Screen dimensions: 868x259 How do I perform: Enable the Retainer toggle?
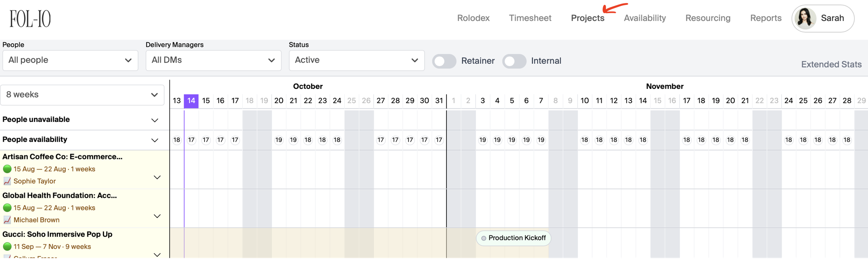tap(444, 61)
